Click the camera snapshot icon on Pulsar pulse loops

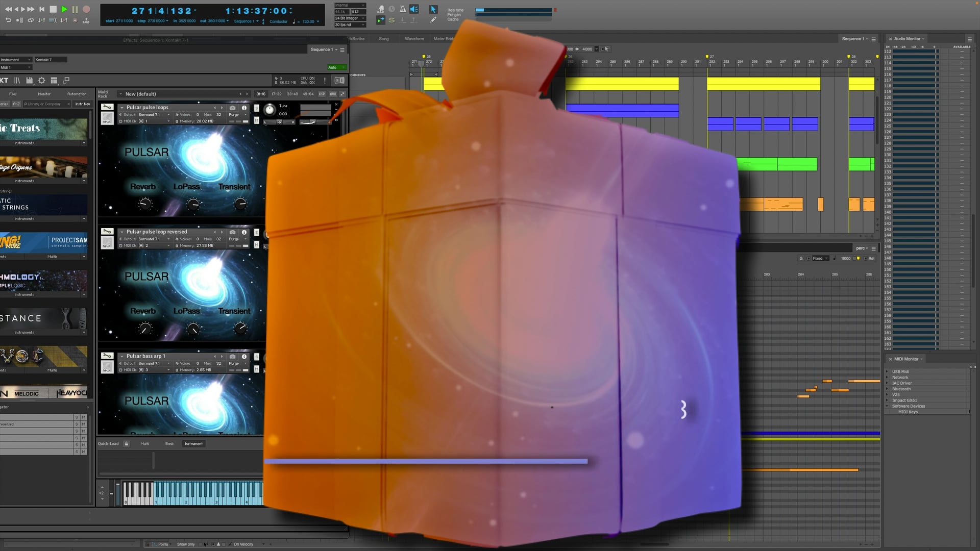click(232, 108)
